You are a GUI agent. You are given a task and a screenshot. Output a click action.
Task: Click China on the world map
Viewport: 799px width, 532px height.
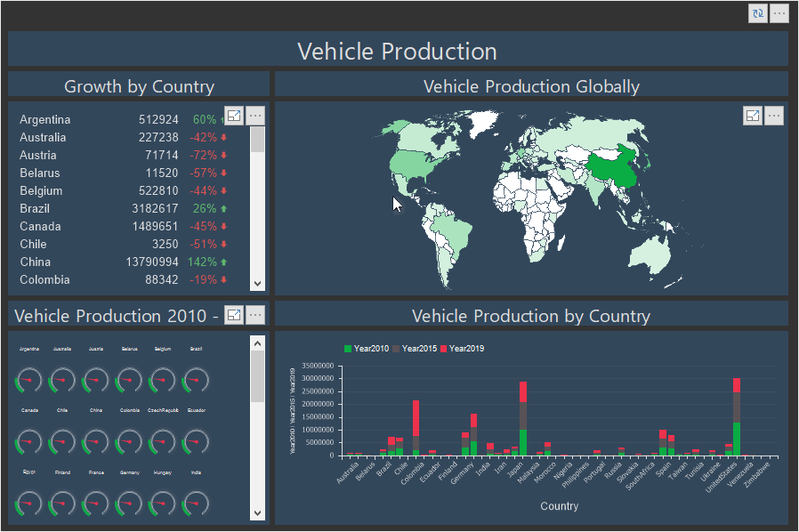[614, 168]
